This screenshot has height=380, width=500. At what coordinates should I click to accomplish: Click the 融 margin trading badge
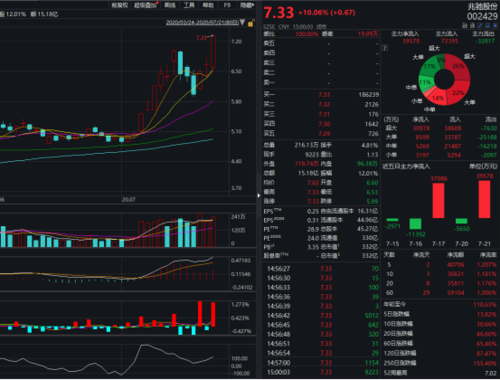[x=464, y=25]
